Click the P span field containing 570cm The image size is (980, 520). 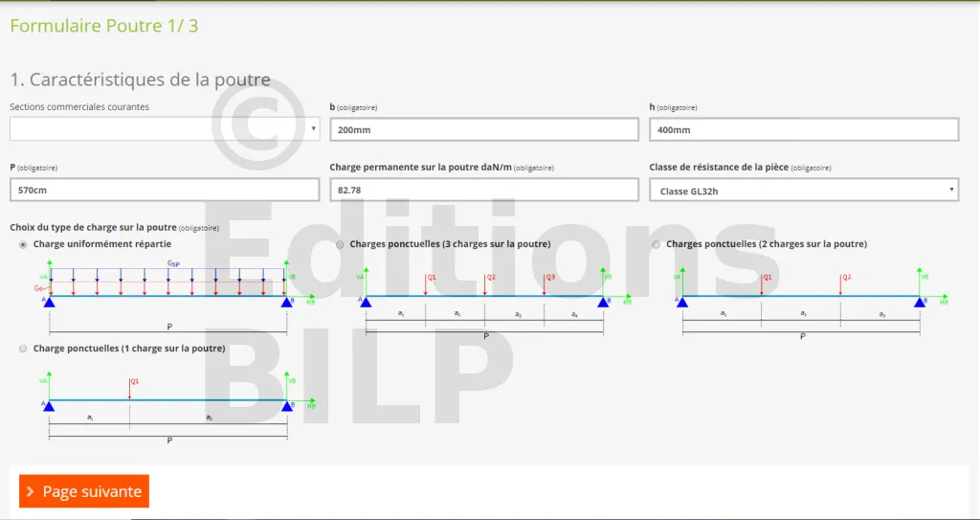pos(165,191)
